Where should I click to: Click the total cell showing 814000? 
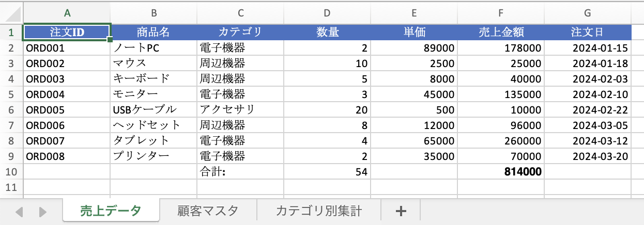point(501,172)
